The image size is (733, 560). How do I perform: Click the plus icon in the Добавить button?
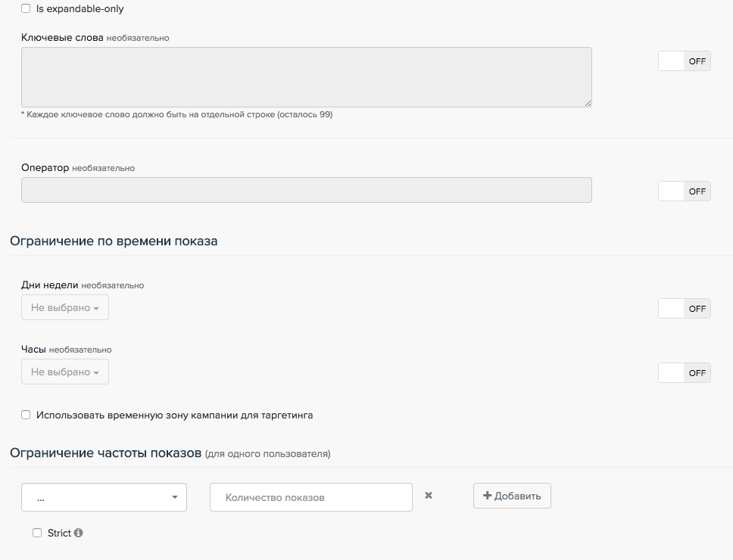[487, 496]
